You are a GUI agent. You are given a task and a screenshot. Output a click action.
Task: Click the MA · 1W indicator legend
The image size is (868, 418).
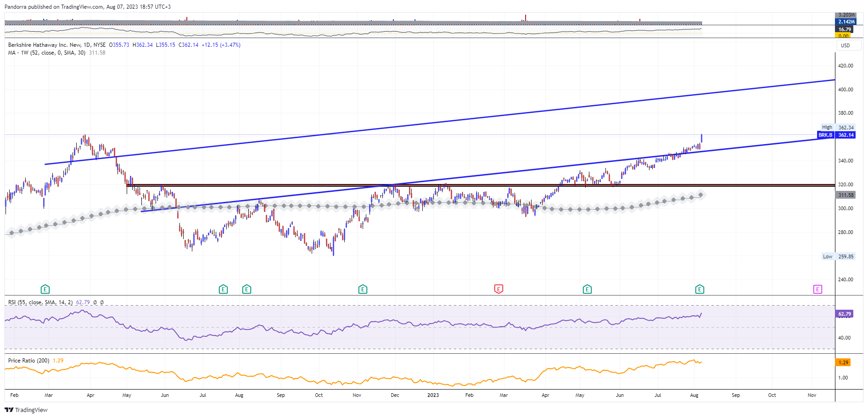(x=47, y=53)
